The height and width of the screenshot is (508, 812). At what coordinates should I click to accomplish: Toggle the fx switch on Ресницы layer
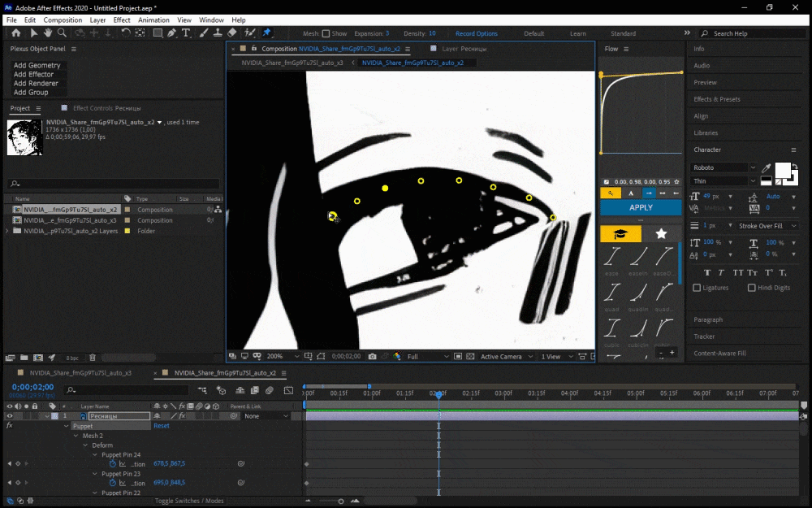(182, 415)
